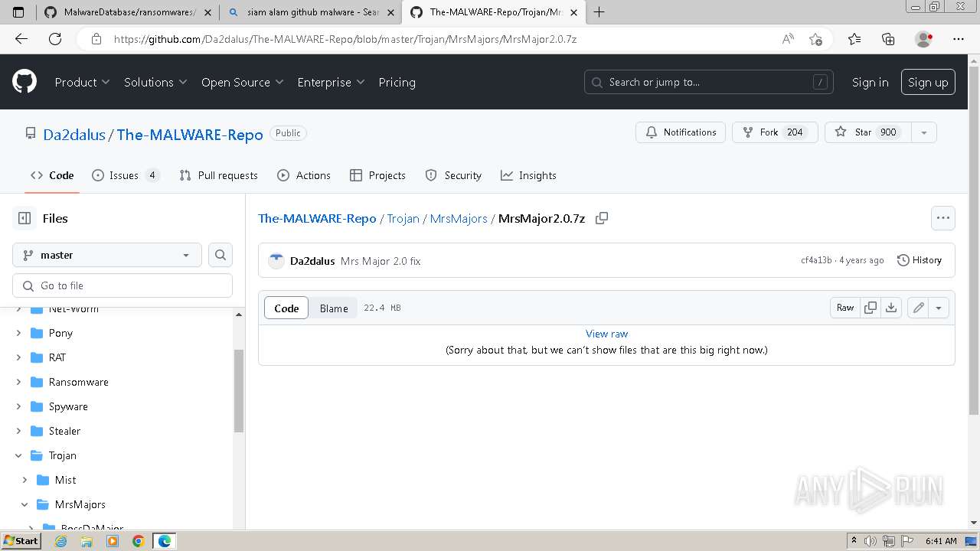The height and width of the screenshot is (551, 980).
Task: Click the file tree scrollbar
Action: [239, 390]
